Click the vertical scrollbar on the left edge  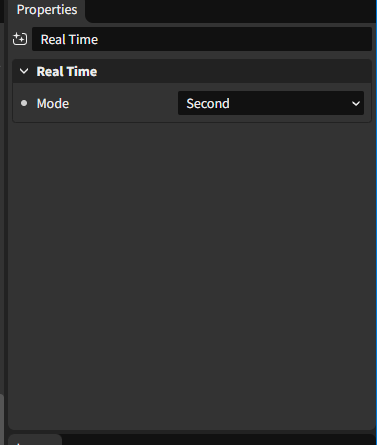click(x=2, y=419)
